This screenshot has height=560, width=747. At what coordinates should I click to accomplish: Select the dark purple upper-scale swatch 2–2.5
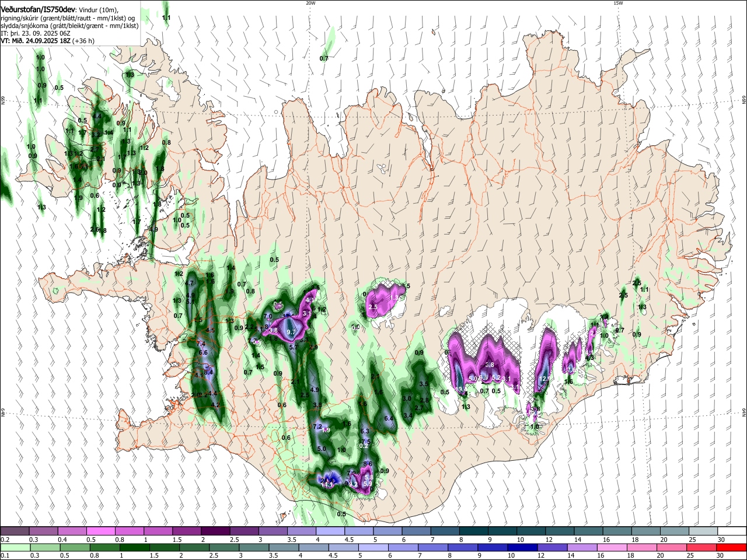tap(215, 531)
